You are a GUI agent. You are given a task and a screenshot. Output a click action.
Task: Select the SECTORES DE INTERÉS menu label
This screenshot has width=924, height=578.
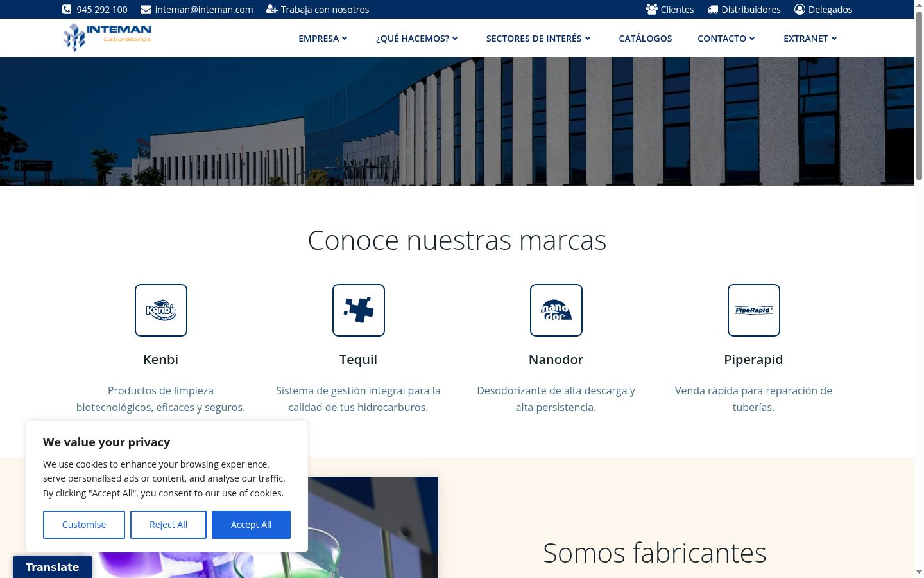point(534,39)
